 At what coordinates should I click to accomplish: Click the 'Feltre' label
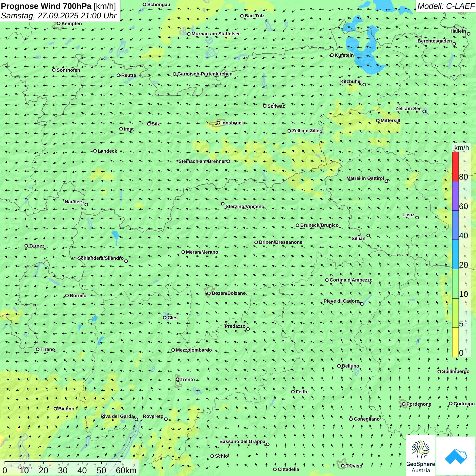[x=302, y=392]
